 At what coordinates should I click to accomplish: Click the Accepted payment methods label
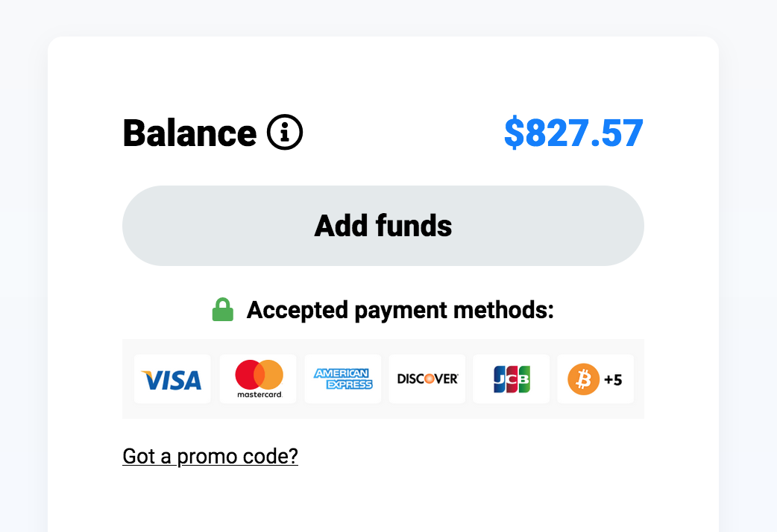(400, 309)
